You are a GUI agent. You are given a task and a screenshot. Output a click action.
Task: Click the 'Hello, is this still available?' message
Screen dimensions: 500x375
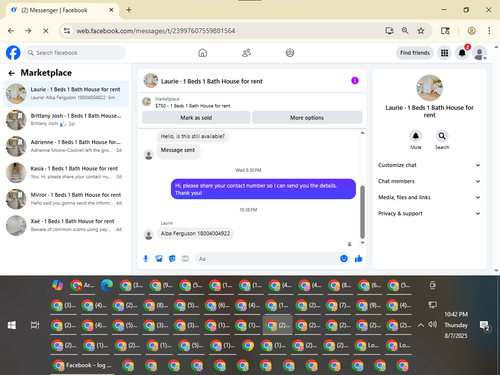[x=193, y=136]
